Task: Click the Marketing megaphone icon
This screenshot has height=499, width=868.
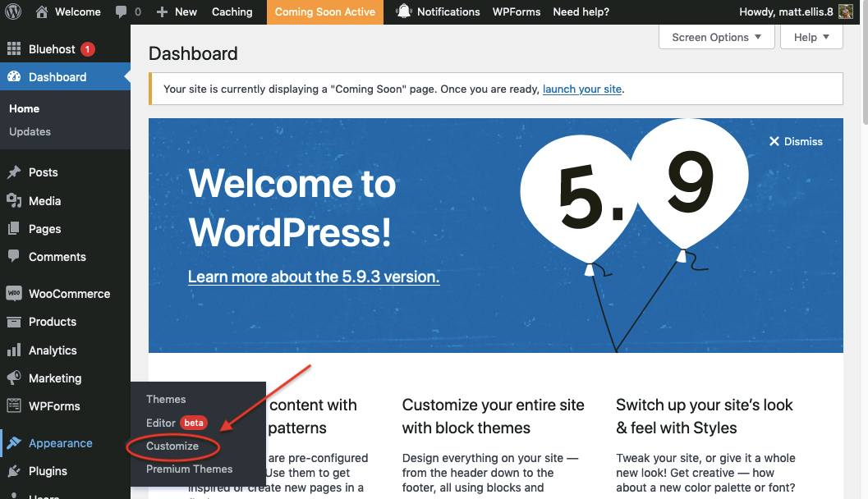Action: pyautogui.click(x=14, y=378)
